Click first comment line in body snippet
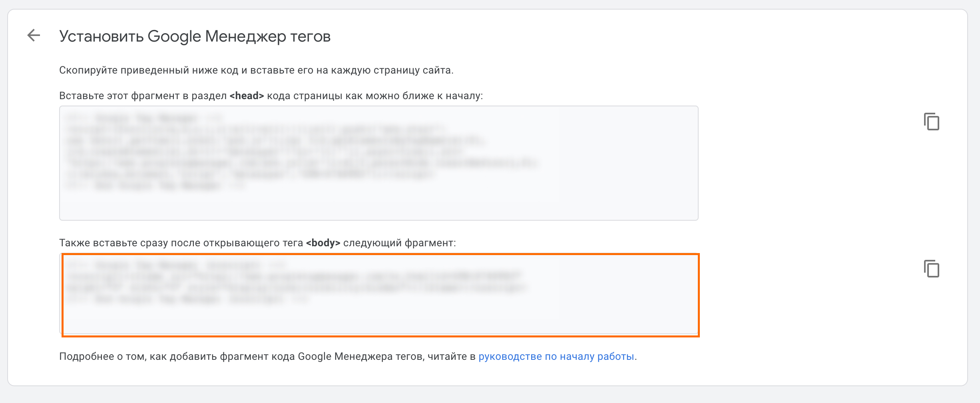980x403 pixels. (x=176, y=265)
